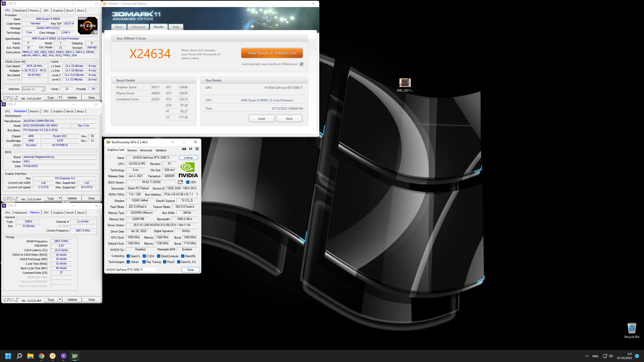This screenshot has height=362, width=644.
Task: Toggle OpenCL checkbox
Action: pyautogui.click(x=128, y=256)
